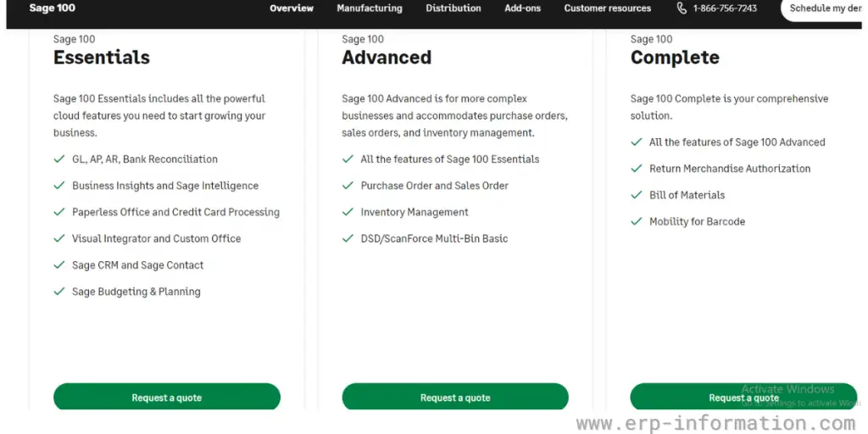Select text Business Insights and Sage Intelligence
The image size is (868, 434).
click(x=165, y=186)
